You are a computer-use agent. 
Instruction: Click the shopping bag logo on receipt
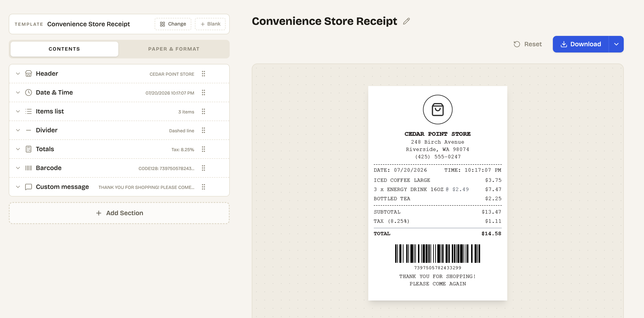tap(438, 110)
